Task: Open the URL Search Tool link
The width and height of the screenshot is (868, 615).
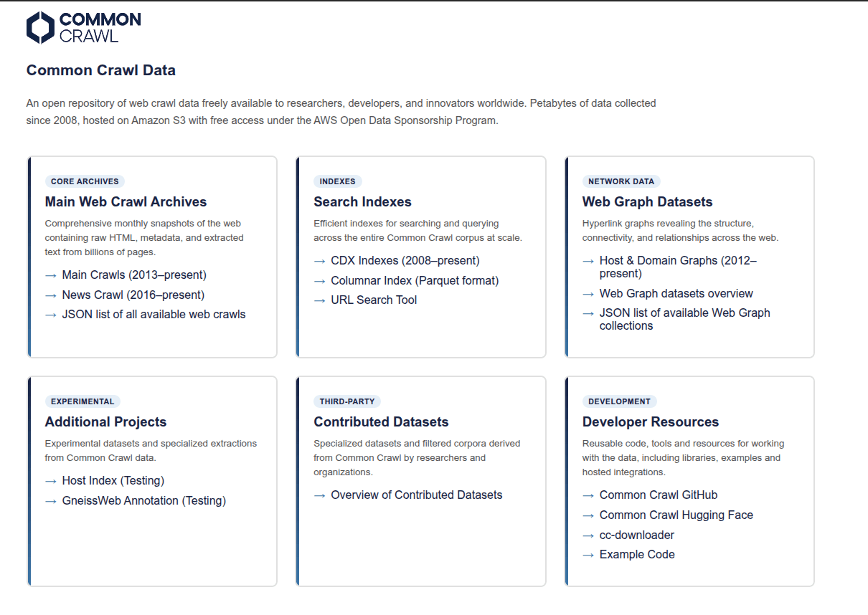Action: 374,300
